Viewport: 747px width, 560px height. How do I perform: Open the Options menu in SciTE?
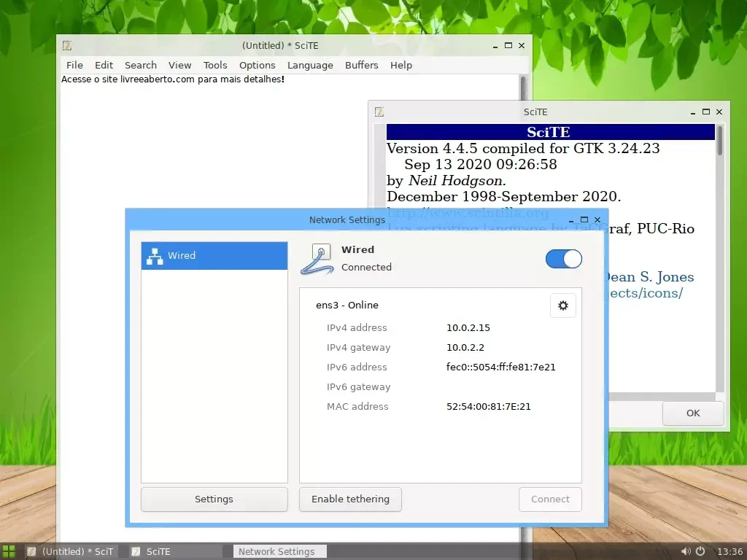click(258, 65)
